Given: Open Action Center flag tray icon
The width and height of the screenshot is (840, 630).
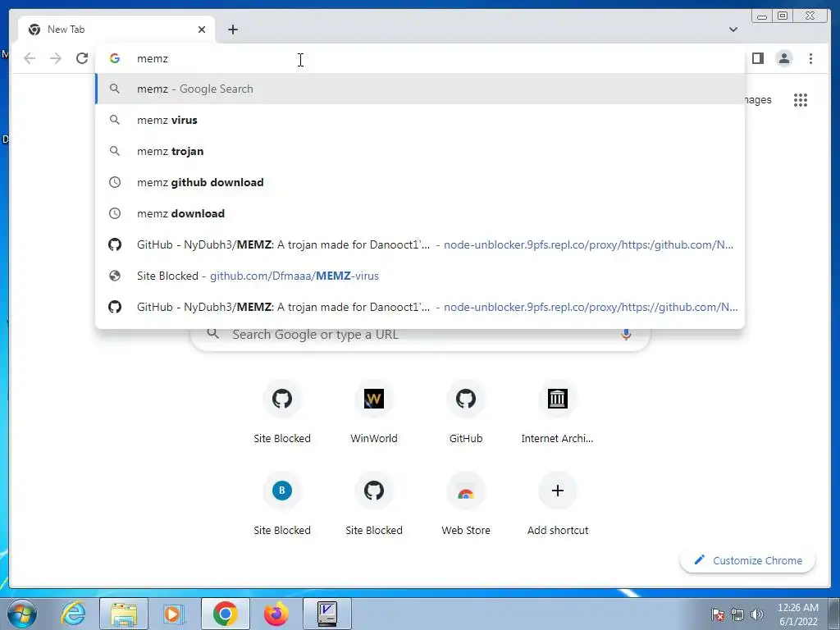Looking at the screenshot, I should [718, 614].
